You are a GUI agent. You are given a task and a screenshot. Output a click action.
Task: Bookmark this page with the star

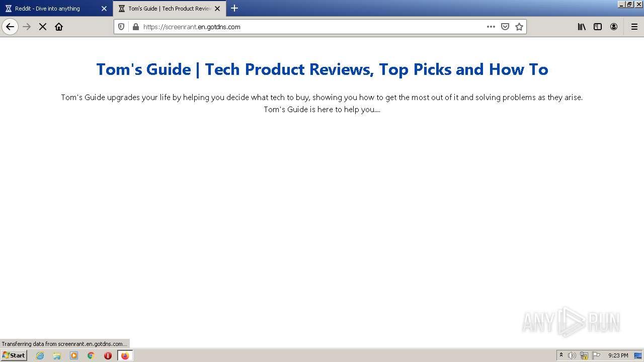tap(519, 27)
